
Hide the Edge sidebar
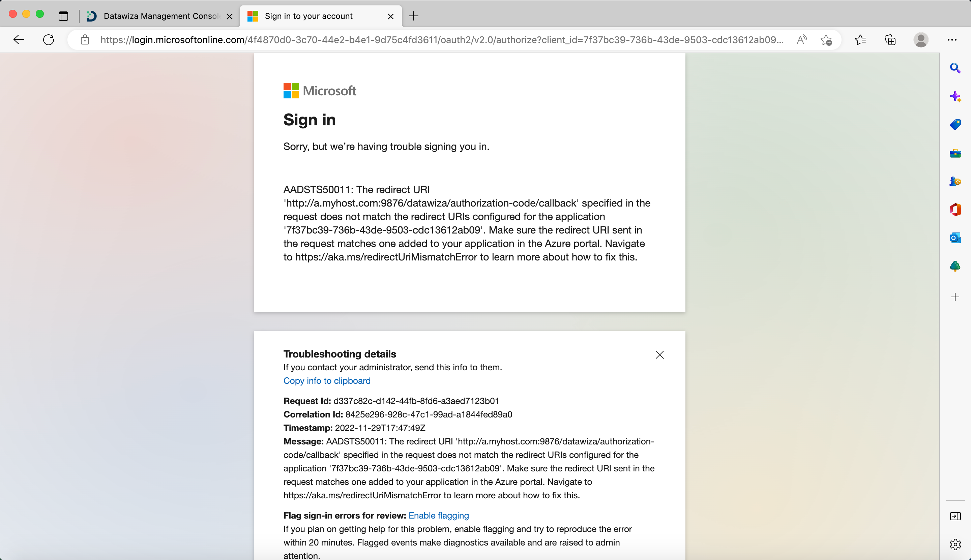pyautogui.click(x=955, y=516)
